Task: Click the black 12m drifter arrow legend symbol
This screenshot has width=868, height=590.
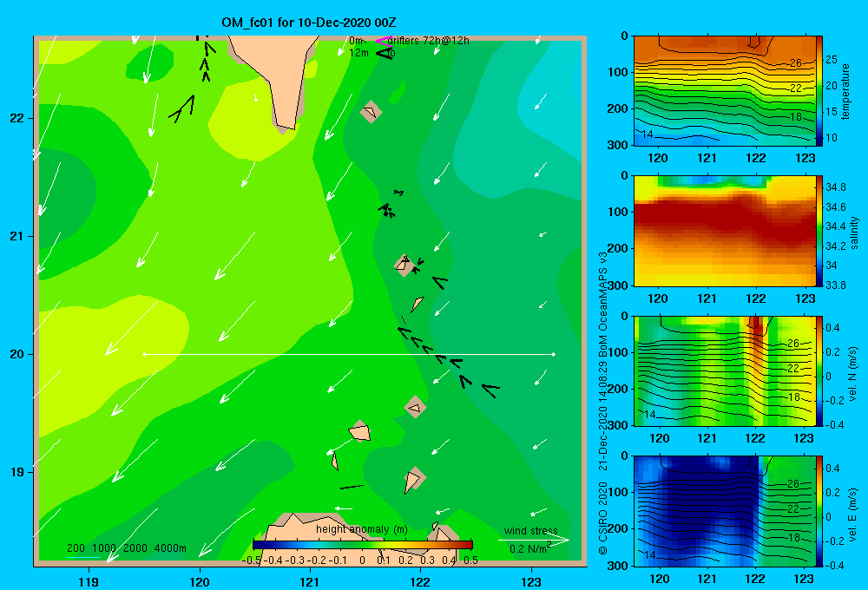Action: tap(384, 53)
